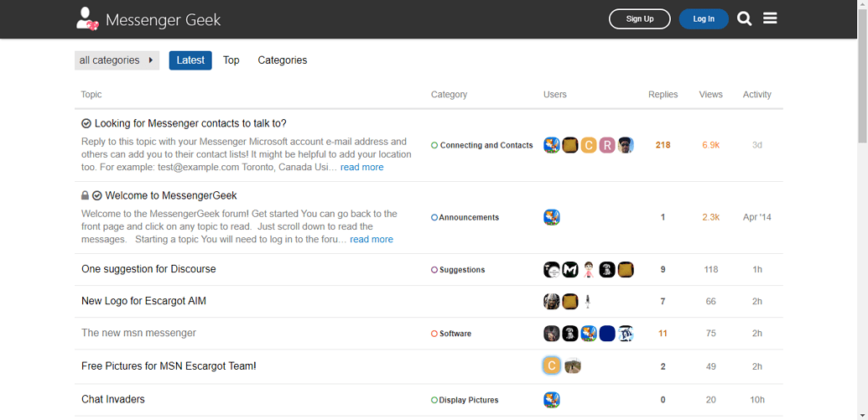
Task: Click the Messenger Geek logo icon
Action: coord(87,18)
